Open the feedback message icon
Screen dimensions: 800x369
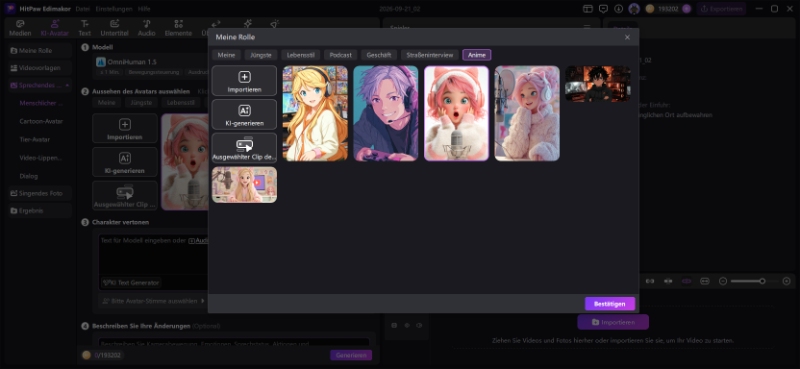[x=603, y=9]
